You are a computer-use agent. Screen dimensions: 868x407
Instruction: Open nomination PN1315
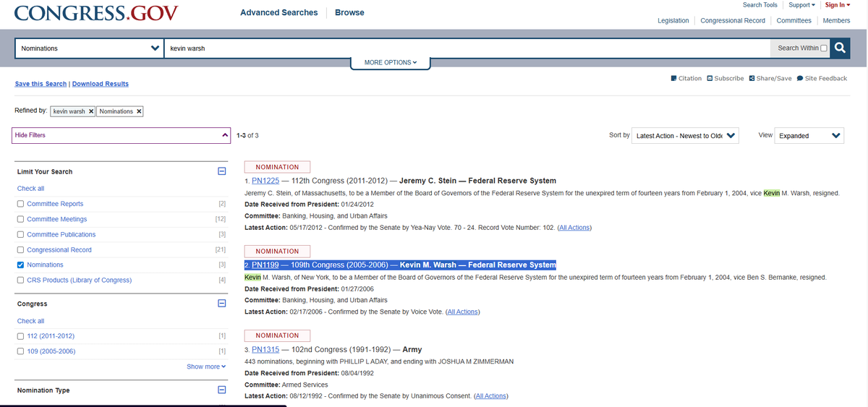click(x=265, y=350)
